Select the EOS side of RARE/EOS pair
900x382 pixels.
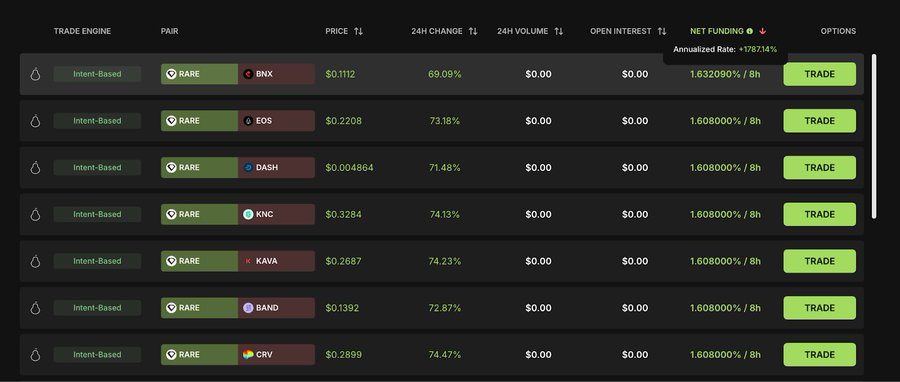(276, 121)
